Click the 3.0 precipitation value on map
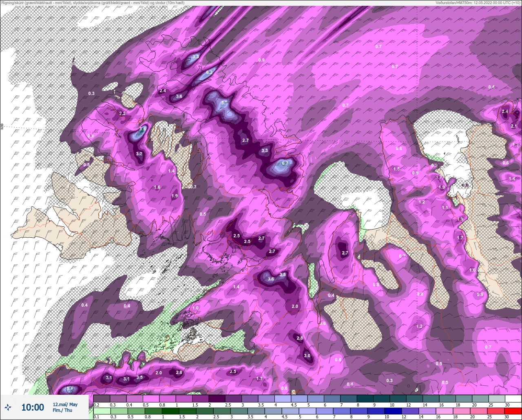 [x=307, y=356]
